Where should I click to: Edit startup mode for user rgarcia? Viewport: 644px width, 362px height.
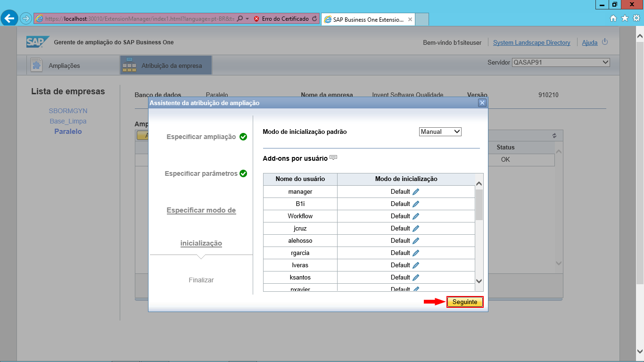pos(415,253)
